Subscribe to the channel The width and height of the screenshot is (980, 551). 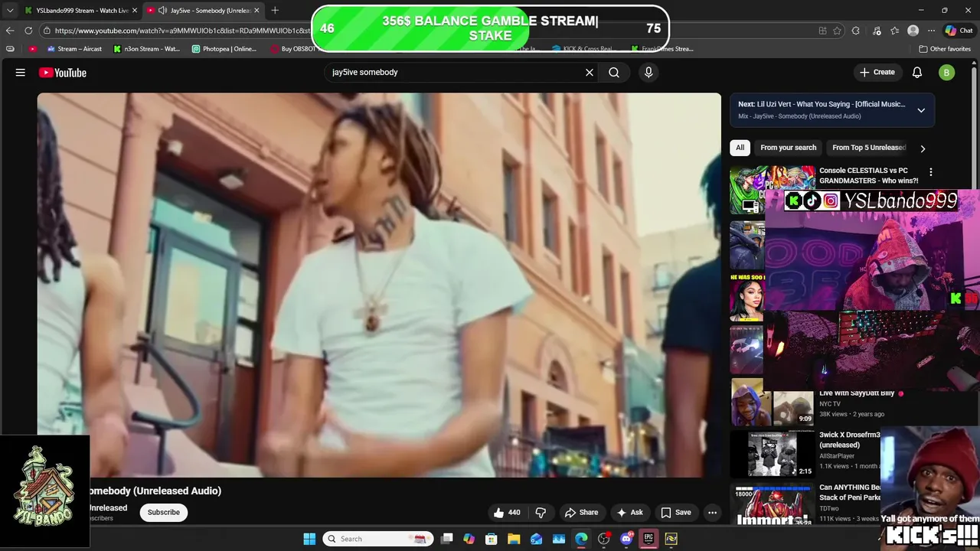tap(164, 513)
